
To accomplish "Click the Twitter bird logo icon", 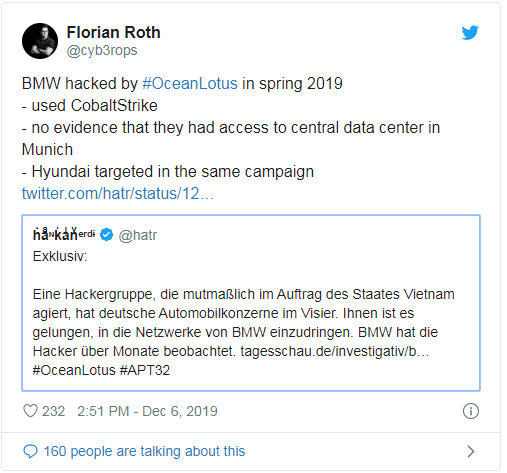I will [x=470, y=33].
